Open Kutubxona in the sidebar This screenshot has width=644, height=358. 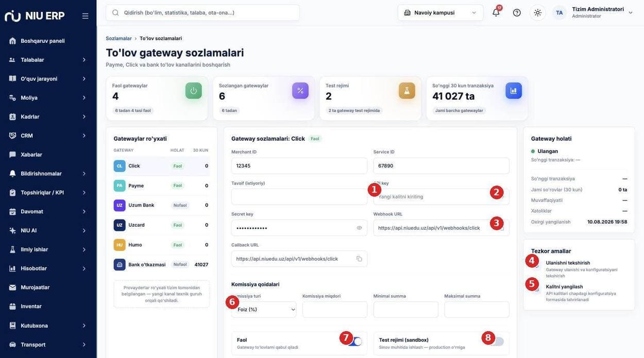click(48, 326)
